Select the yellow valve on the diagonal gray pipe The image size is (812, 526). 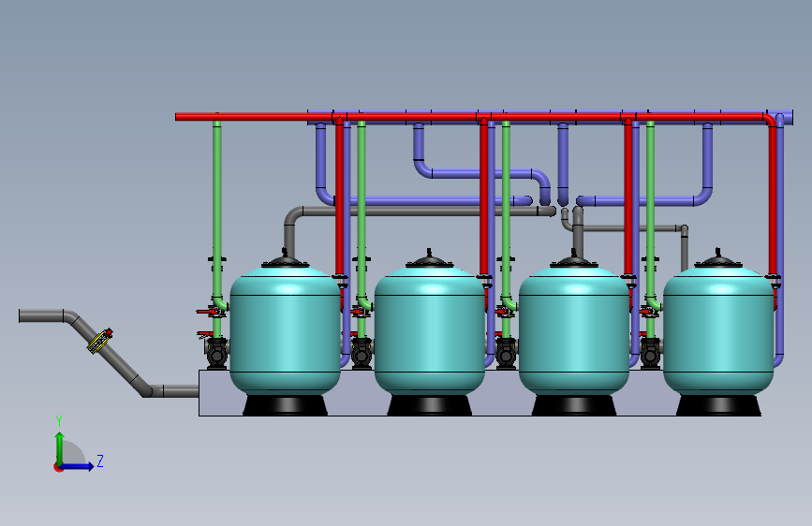[99, 341]
